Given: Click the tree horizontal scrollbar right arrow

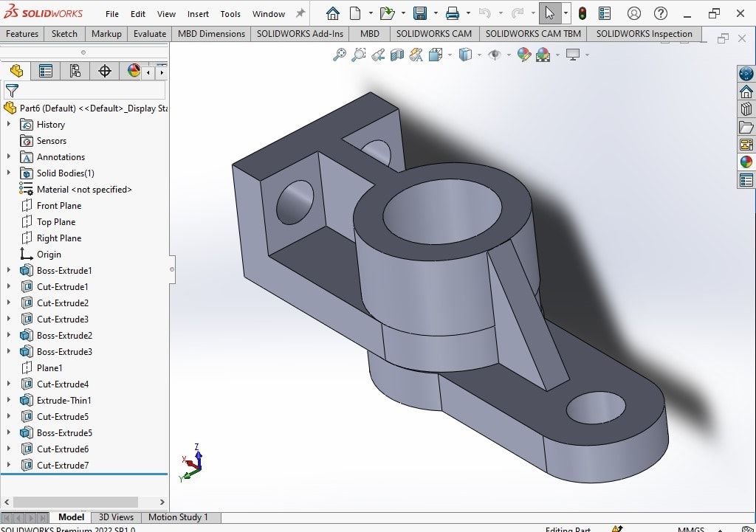Looking at the screenshot, I should click(162, 502).
